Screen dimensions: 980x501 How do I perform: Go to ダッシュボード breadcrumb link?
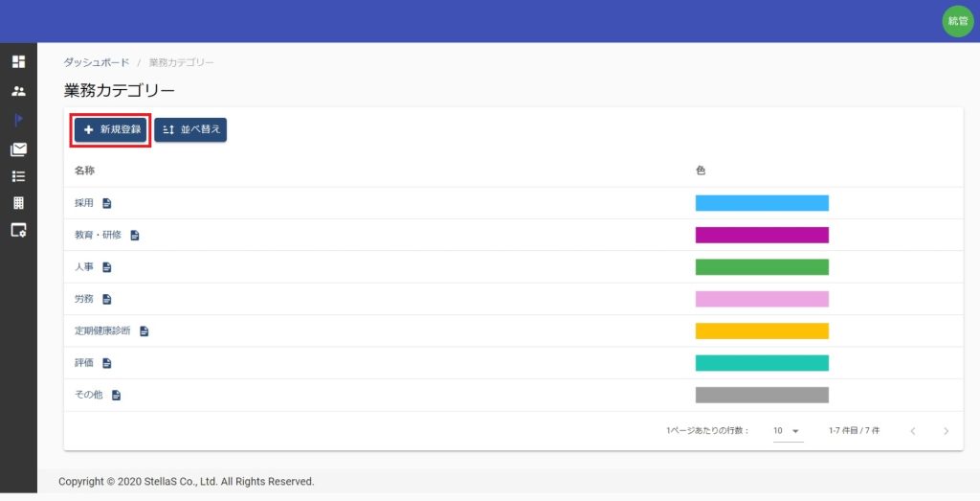pos(97,62)
